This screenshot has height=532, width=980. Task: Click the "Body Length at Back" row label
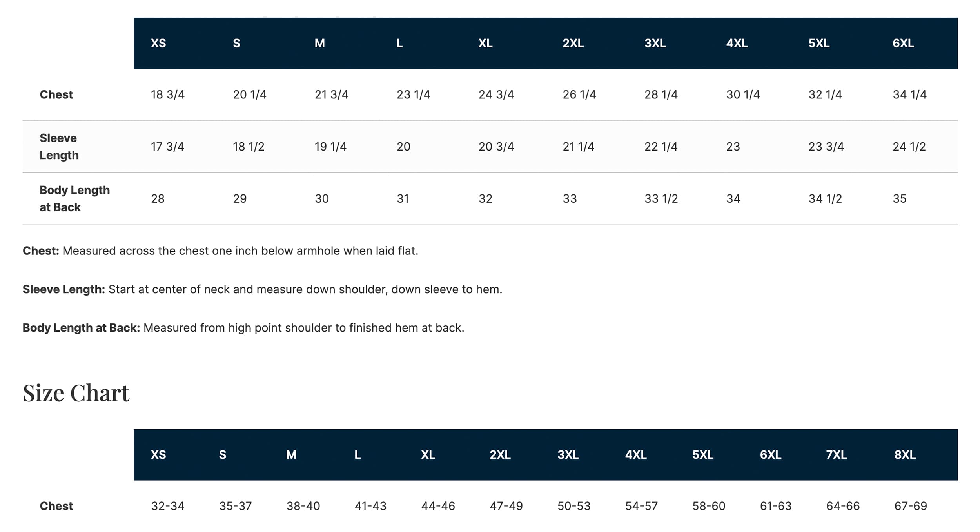[x=74, y=199]
